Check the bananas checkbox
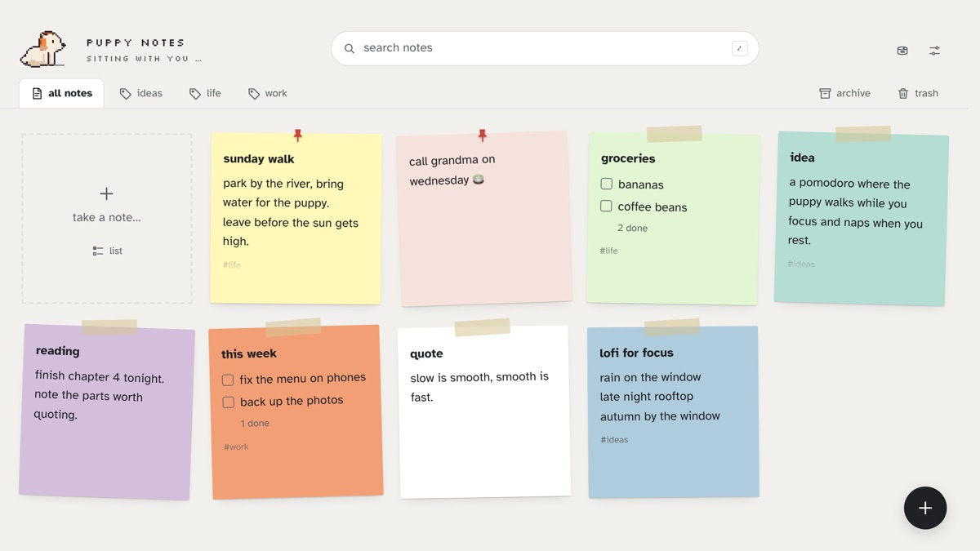 (x=606, y=184)
